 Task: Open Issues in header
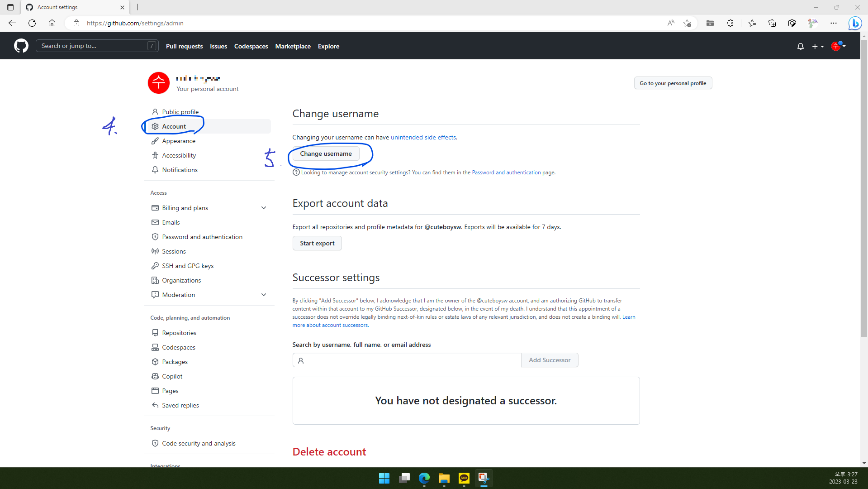point(218,46)
